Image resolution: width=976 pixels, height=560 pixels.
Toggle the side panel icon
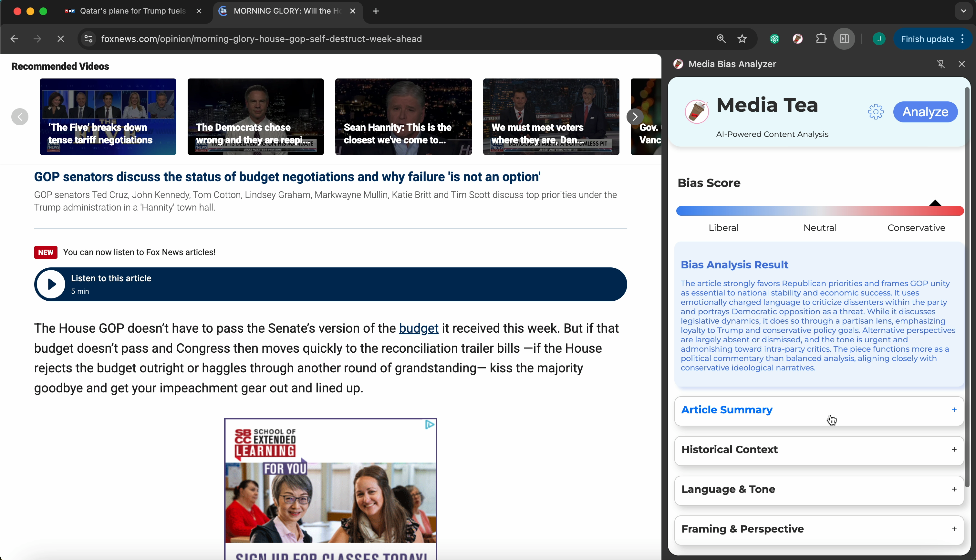(x=844, y=39)
